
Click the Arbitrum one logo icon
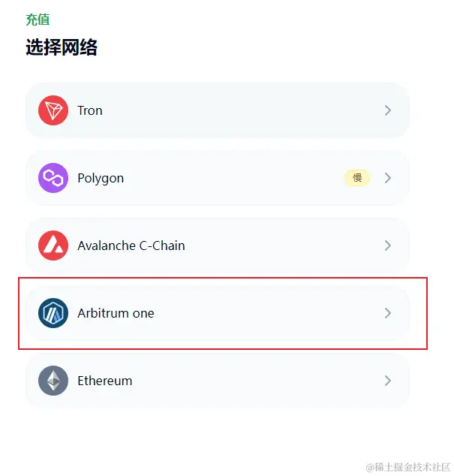[x=53, y=313]
